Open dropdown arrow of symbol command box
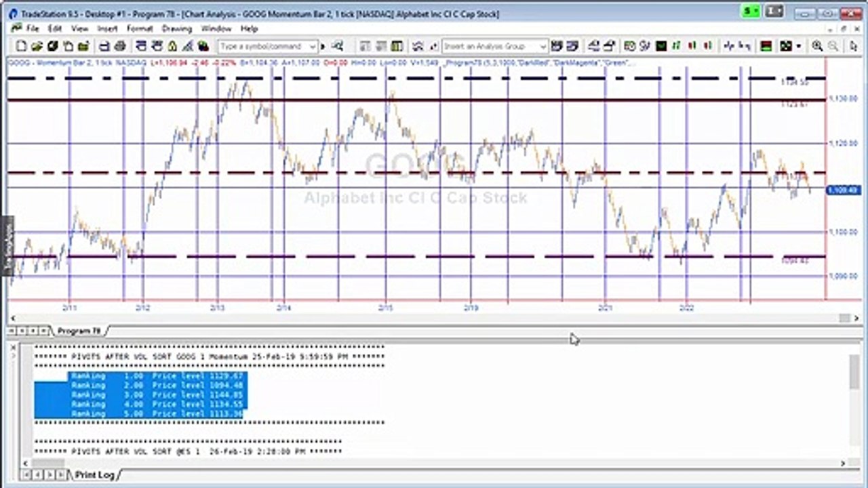The height and width of the screenshot is (488, 868). 313,46
